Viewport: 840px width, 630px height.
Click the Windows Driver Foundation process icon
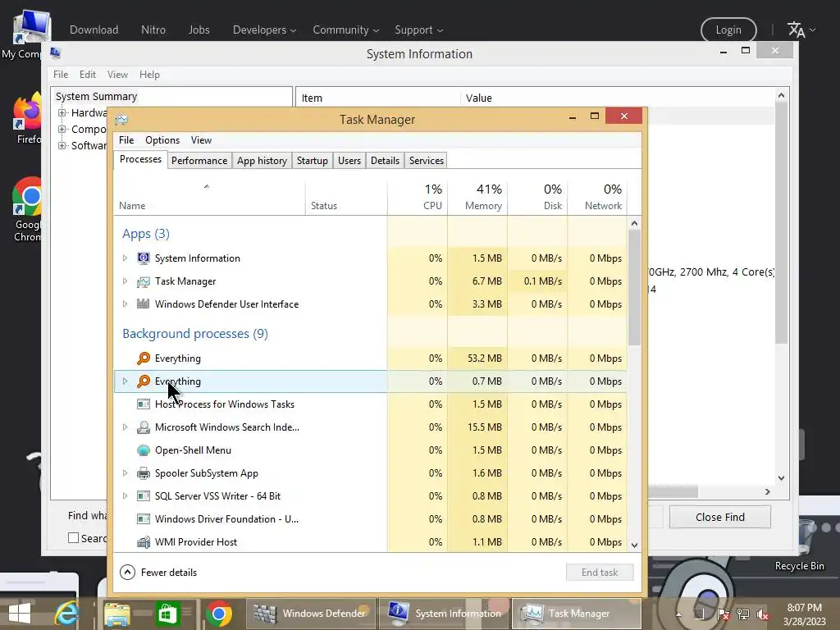143,519
